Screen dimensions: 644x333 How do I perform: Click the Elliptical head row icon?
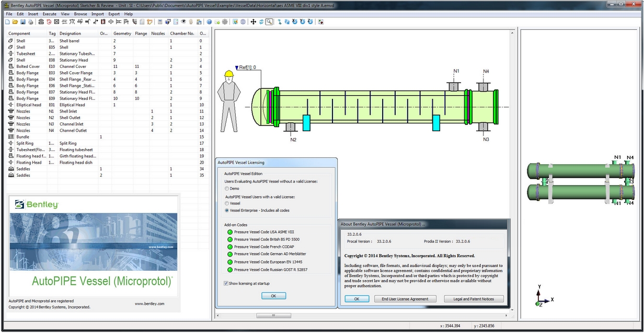[x=11, y=105]
